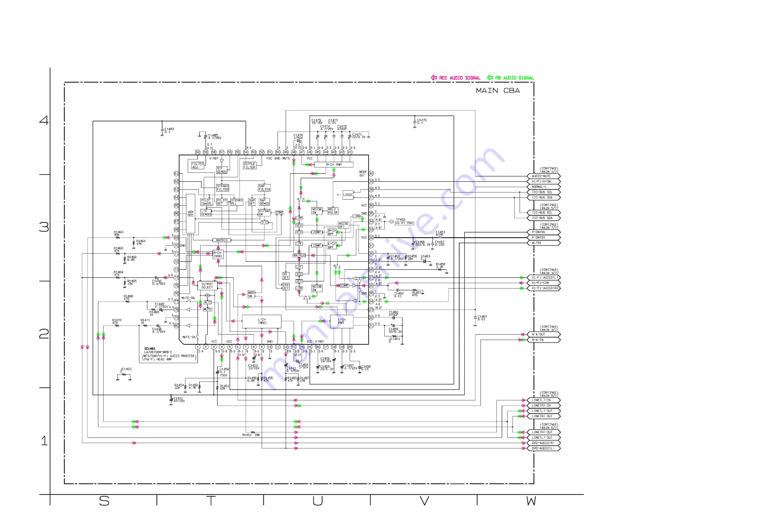This screenshot has width=760, height=532.
Task: Click the SAP DEMOD block
Action: tap(265, 202)
